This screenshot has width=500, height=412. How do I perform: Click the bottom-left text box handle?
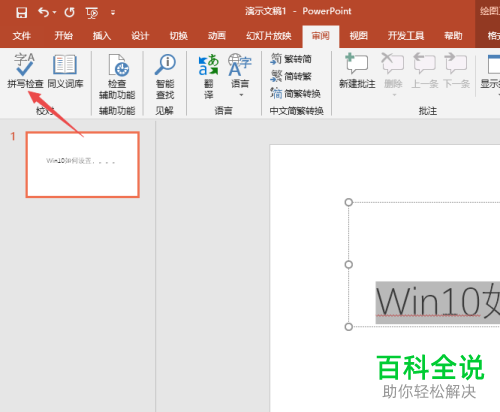(x=349, y=327)
